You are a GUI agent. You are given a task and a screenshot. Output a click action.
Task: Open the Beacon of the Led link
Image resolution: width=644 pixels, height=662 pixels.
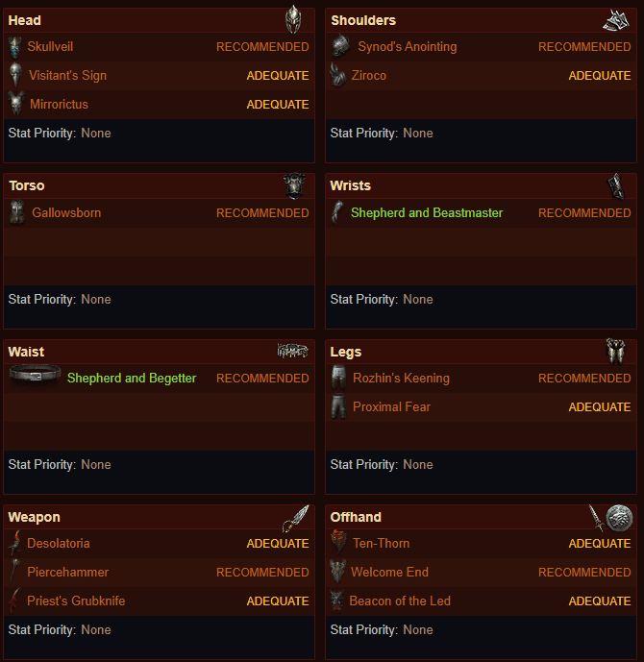pyautogui.click(x=400, y=601)
